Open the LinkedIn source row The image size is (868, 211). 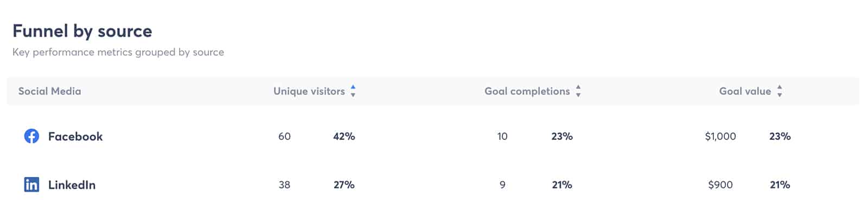(433, 184)
